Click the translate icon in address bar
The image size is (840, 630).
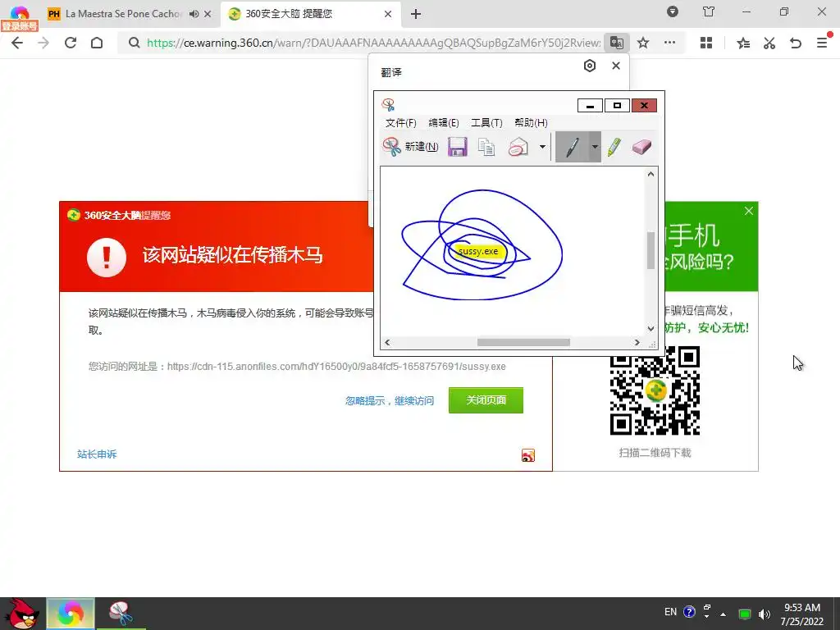[617, 43]
